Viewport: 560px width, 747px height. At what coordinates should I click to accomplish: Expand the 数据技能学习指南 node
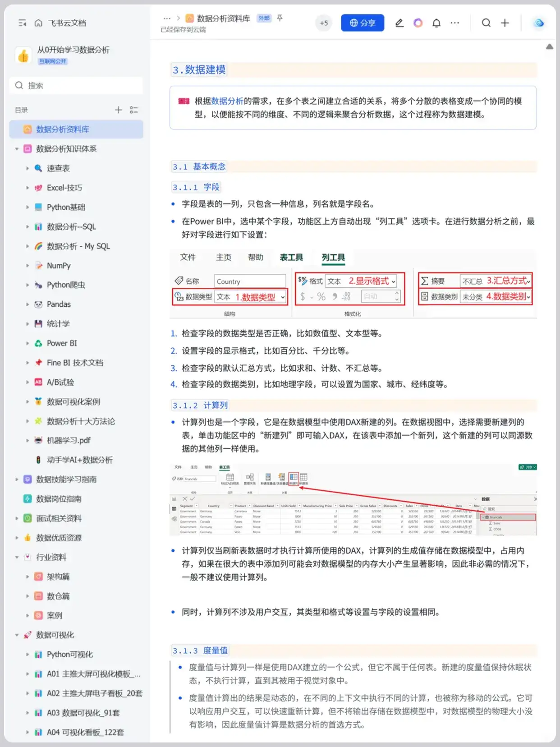tap(17, 480)
